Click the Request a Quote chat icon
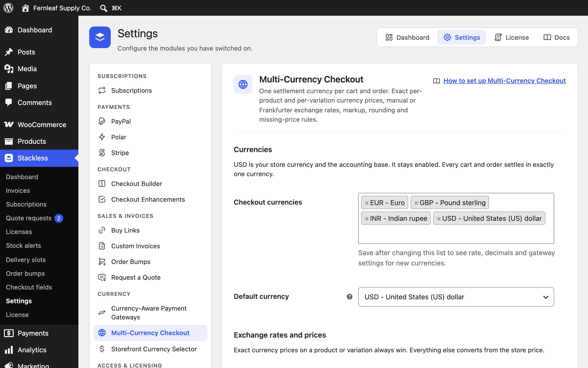 (x=102, y=277)
